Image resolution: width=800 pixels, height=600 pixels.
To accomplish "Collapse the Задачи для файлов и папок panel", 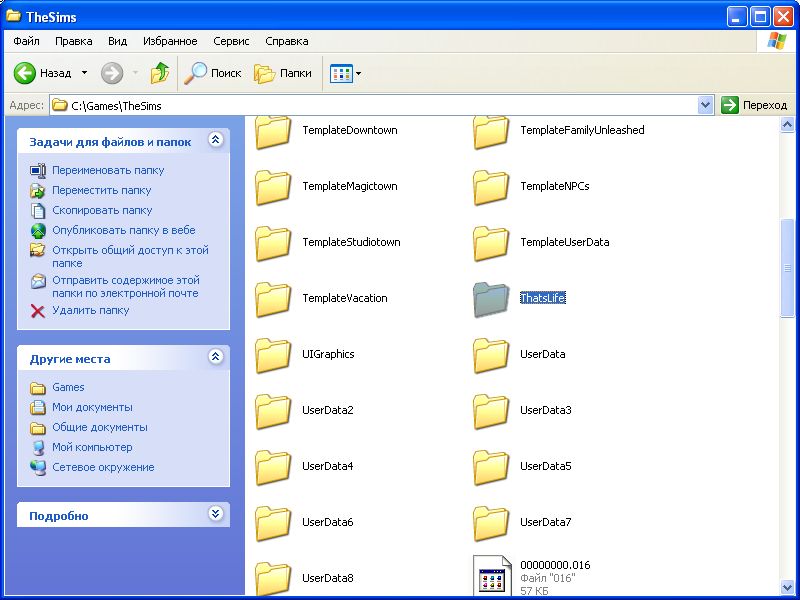I will point(215,140).
